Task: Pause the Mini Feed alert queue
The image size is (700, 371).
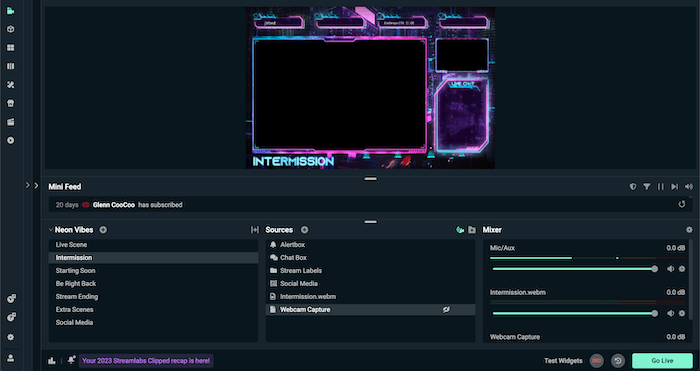Action: [660, 187]
